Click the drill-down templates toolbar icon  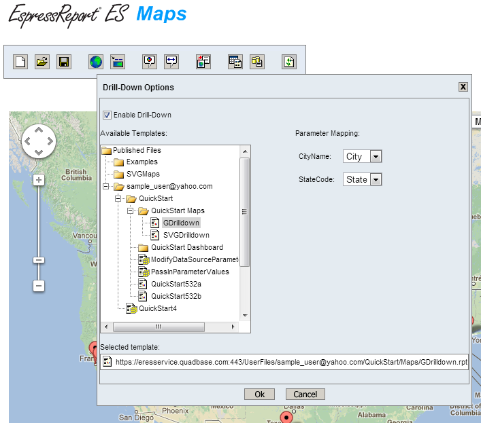tap(203, 62)
